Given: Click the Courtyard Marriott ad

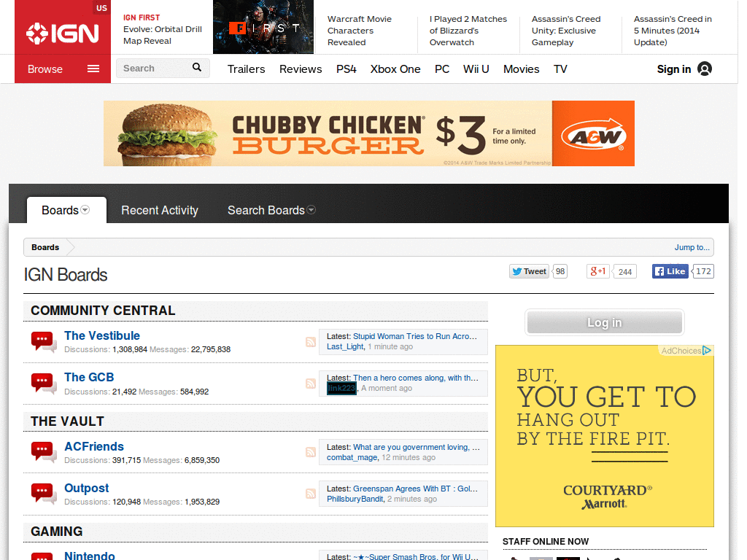Looking at the screenshot, I should 605,436.
